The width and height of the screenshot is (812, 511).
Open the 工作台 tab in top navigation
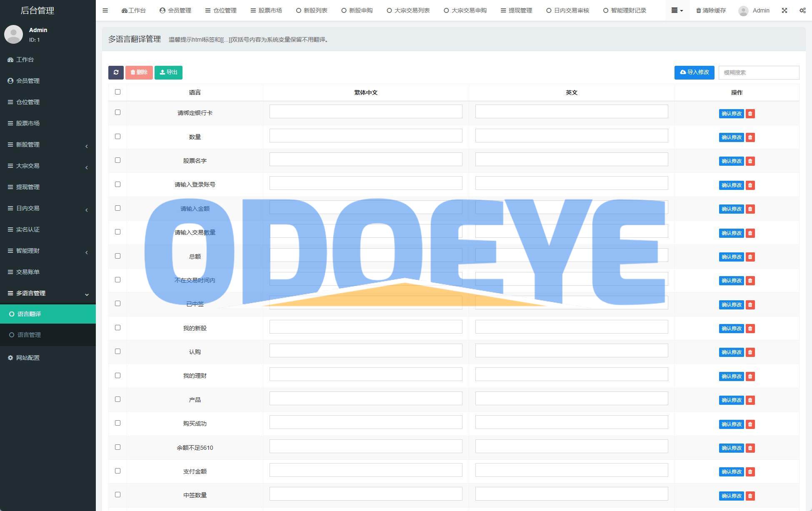tap(133, 10)
